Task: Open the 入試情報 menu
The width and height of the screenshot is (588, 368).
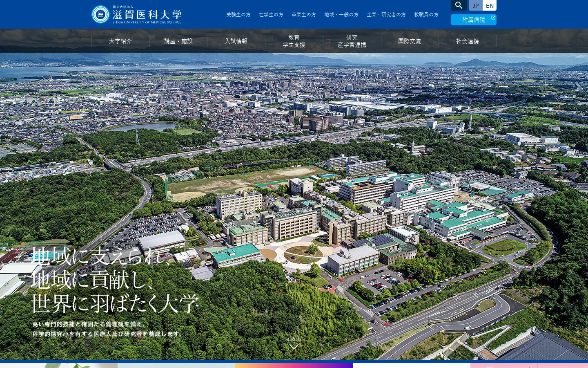Action: 236,41
